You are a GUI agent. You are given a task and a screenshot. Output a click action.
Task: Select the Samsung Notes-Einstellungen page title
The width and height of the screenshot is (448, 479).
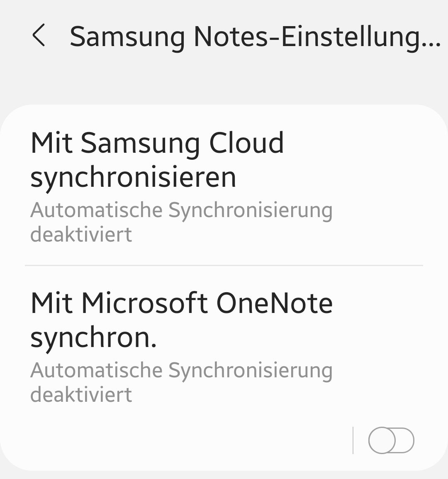point(255,37)
